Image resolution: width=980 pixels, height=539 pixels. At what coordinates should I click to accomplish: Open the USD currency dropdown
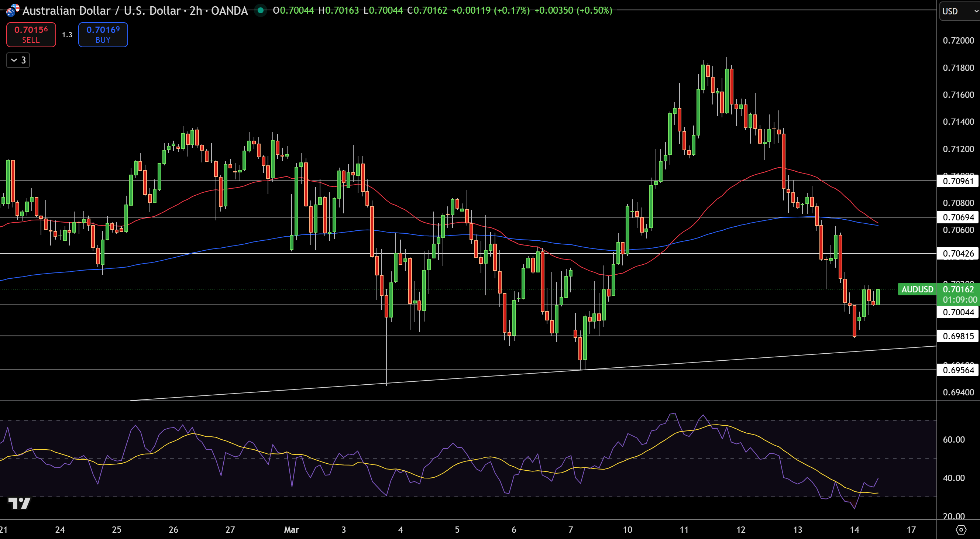(x=959, y=11)
